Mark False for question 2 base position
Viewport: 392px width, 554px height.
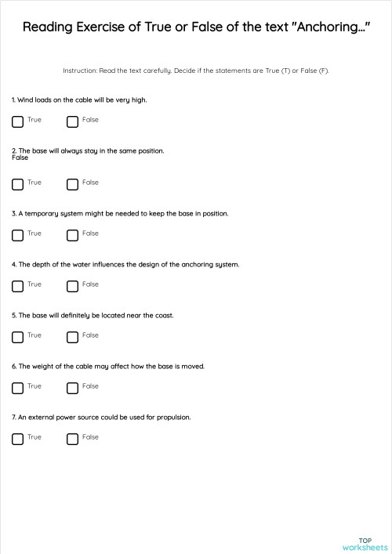tap(72, 184)
